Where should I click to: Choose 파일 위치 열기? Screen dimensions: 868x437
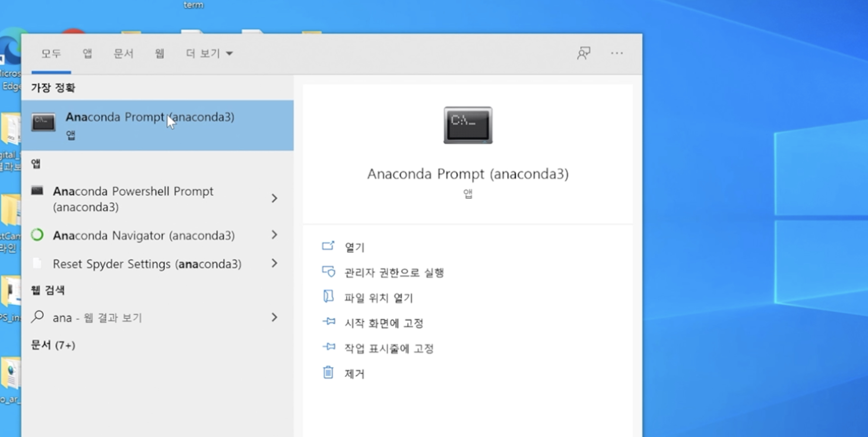click(378, 298)
